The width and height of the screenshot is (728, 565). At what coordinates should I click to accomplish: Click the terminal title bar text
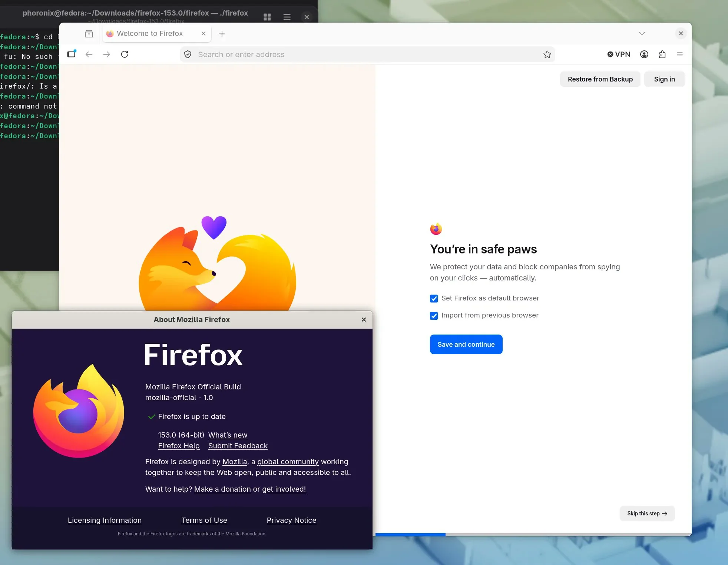135,13
